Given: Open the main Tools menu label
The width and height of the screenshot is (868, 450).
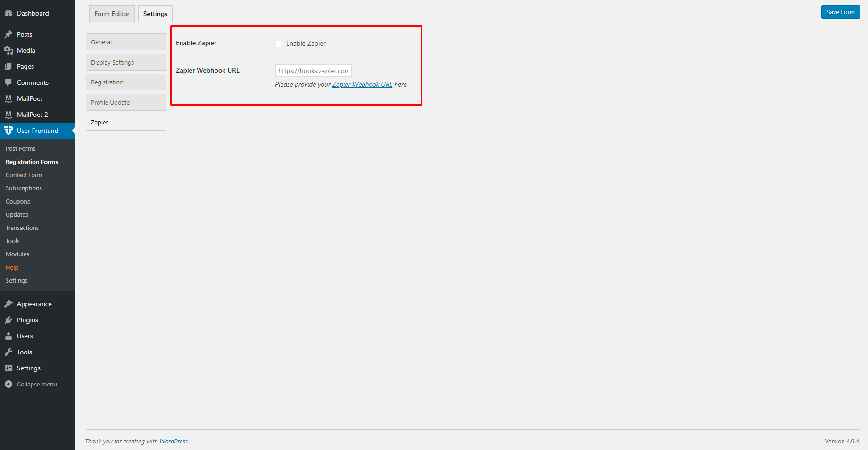Looking at the screenshot, I should 25,352.
